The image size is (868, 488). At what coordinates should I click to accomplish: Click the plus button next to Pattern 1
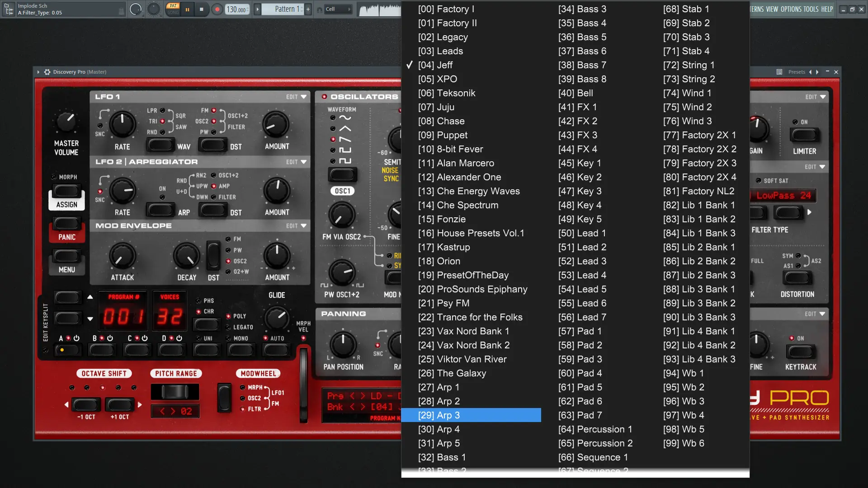coord(308,9)
